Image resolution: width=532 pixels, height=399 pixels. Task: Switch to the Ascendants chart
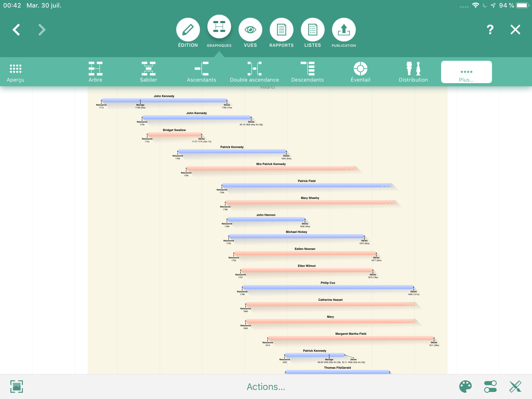pyautogui.click(x=201, y=72)
